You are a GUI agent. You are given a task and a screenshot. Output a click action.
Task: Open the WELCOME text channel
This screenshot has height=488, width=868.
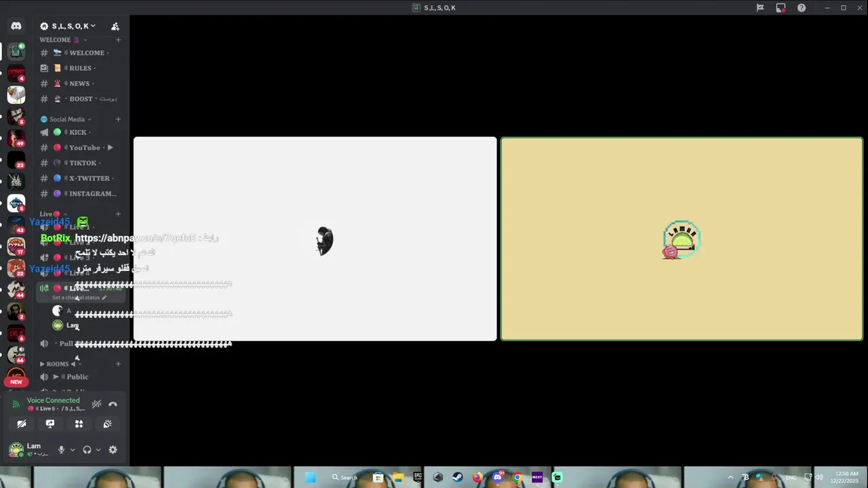80,53
